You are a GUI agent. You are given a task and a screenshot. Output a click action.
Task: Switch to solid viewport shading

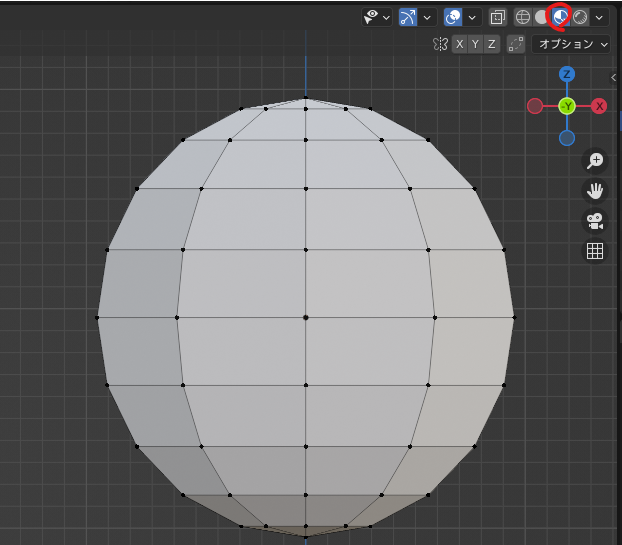pyautogui.click(x=541, y=17)
